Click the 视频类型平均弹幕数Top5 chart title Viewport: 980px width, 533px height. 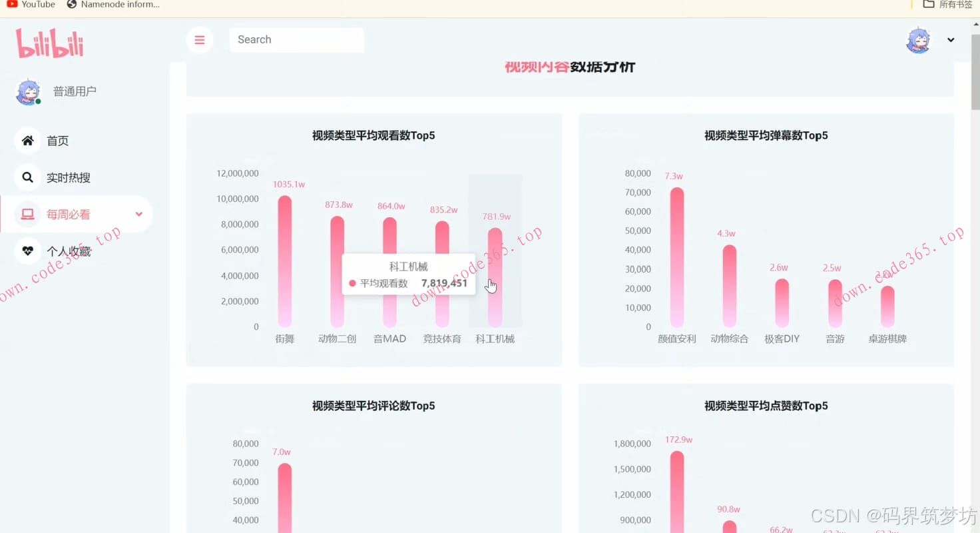[x=766, y=135]
